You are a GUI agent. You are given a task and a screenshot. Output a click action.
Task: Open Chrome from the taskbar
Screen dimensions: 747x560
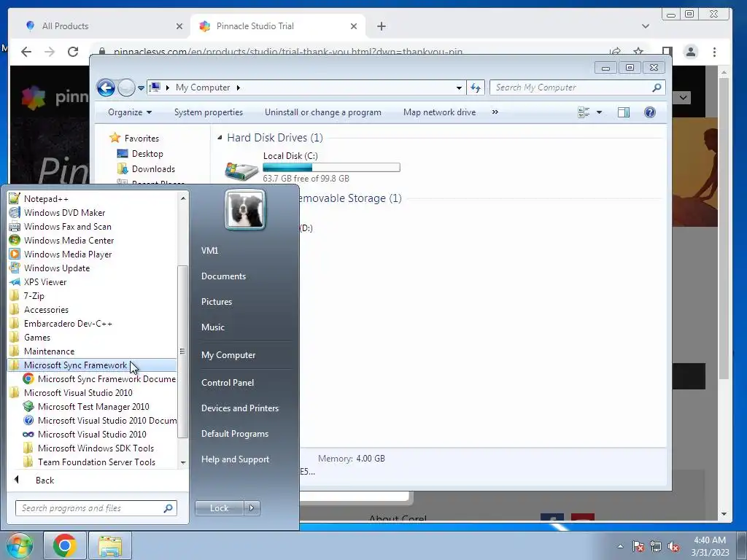[x=64, y=545]
